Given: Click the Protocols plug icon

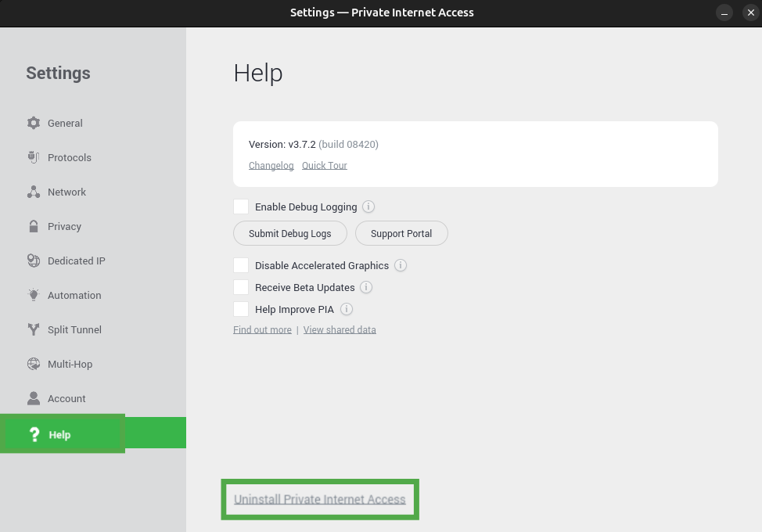Looking at the screenshot, I should click(x=34, y=157).
